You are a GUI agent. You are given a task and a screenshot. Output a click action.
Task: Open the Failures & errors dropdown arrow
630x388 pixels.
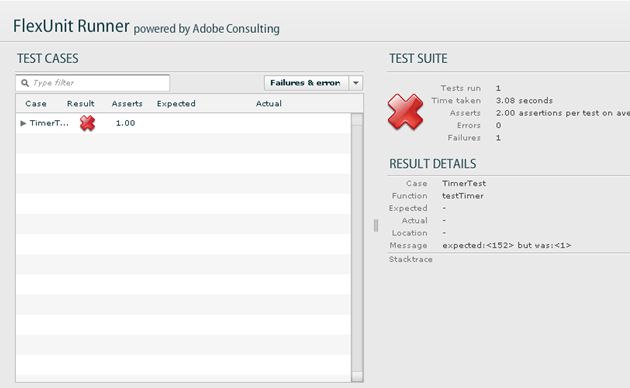point(356,83)
